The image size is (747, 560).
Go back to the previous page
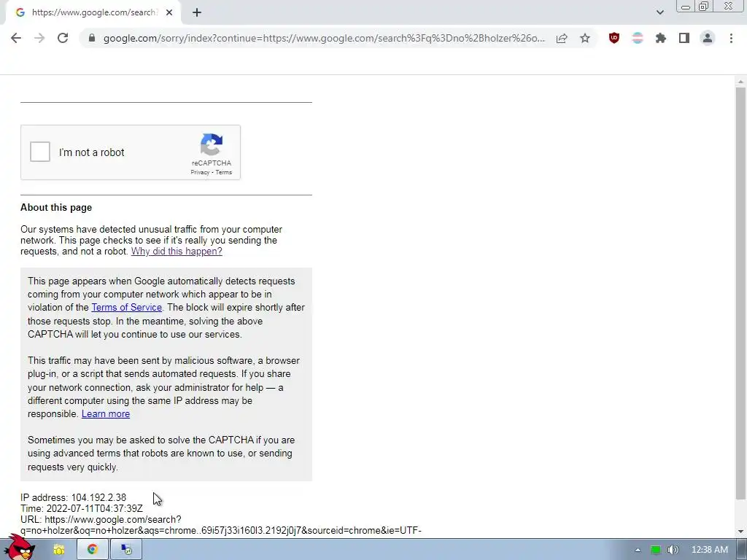16,38
